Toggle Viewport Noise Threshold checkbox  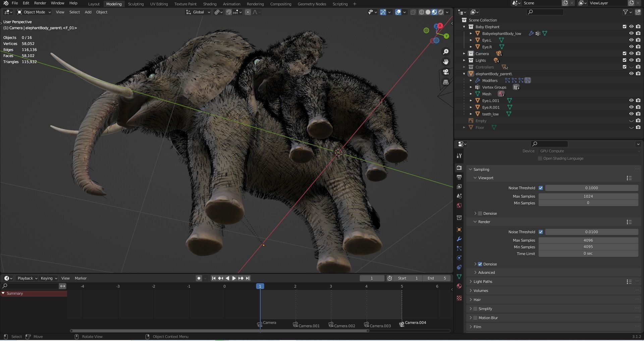click(541, 188)
